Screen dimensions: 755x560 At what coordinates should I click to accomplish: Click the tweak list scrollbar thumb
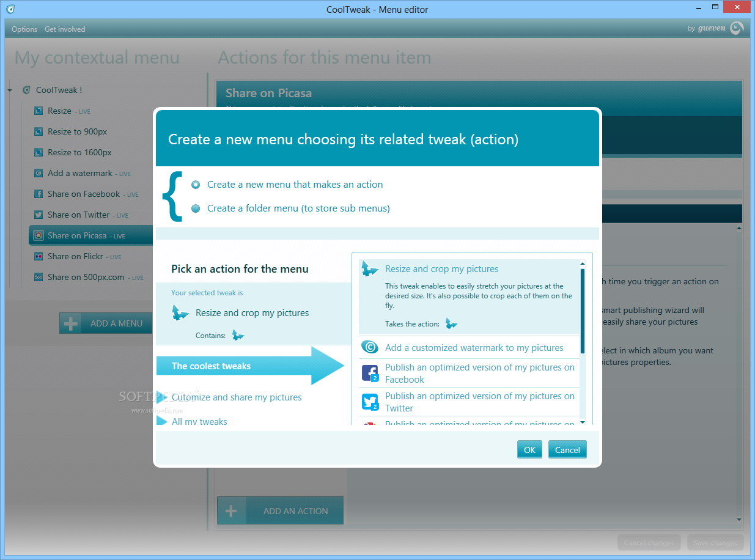[583, 311]
